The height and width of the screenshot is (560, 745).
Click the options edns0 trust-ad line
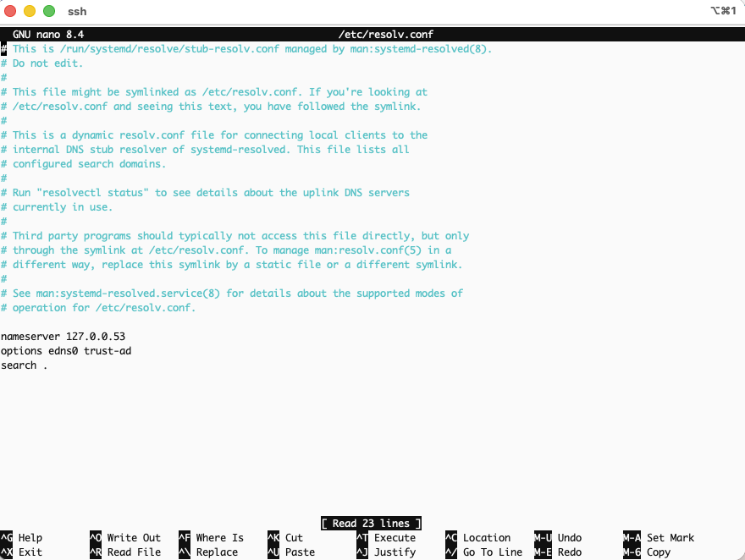tap(66, 351)
